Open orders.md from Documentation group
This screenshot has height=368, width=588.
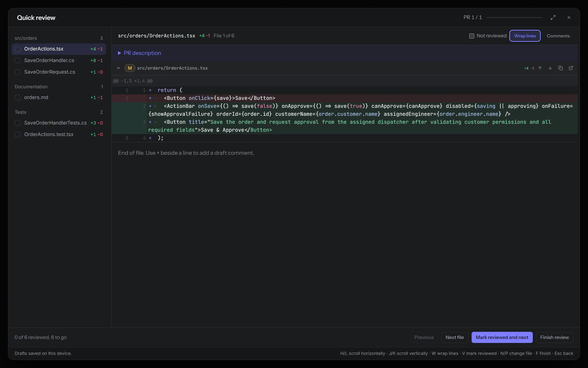[59, 97]
